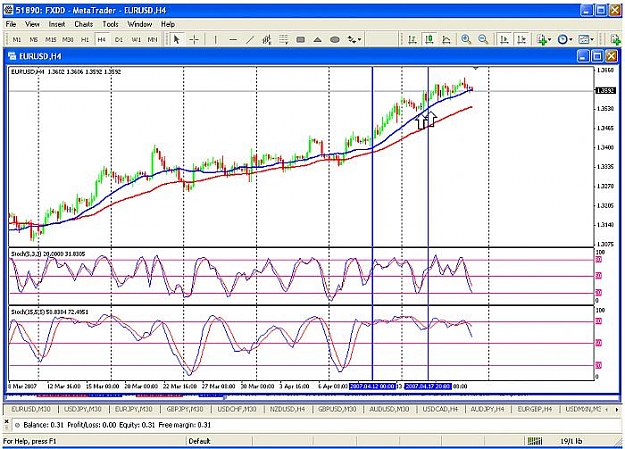
Task: Switch to the EURUSD,M30 chart tab
Action: (31, 409)
